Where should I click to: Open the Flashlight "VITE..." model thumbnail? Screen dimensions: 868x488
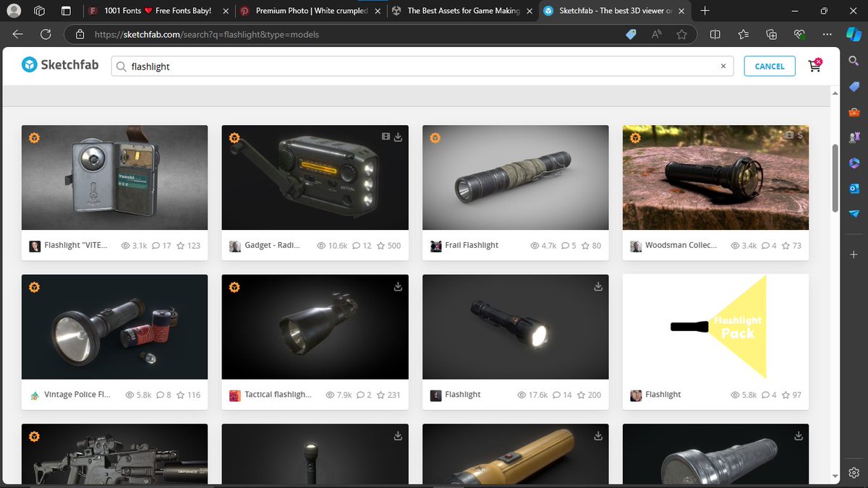114,178
